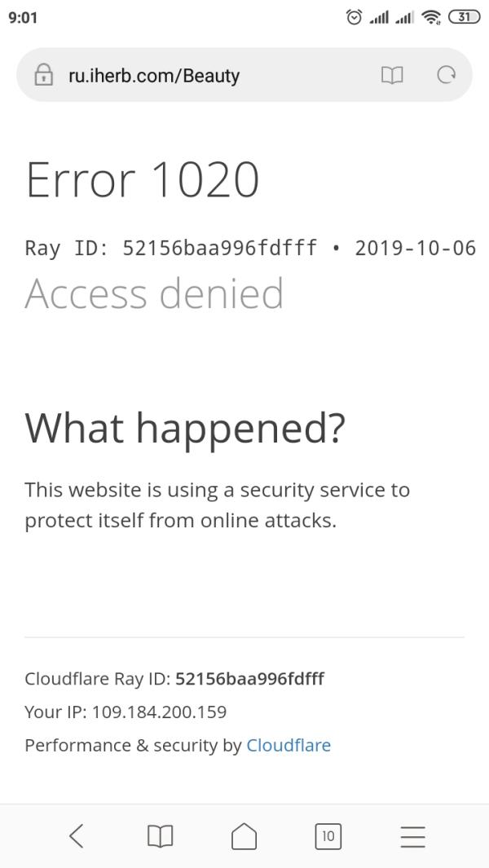Follow the Cloudflare link

(x=289, y=745)
